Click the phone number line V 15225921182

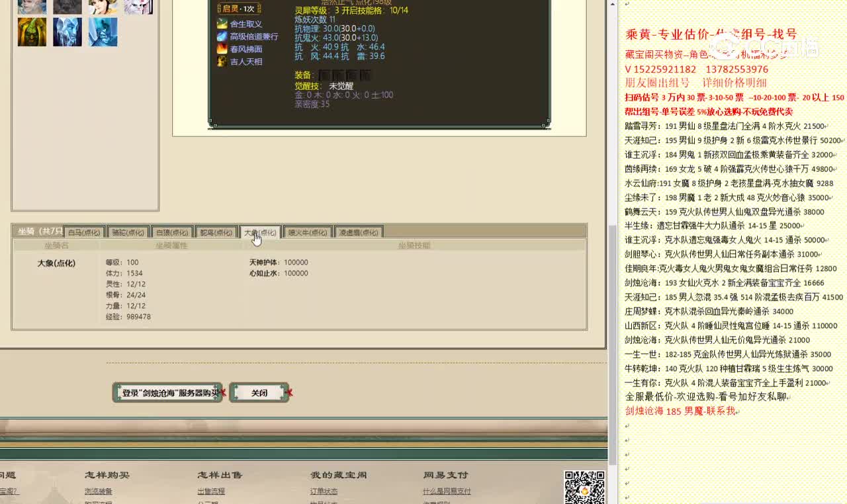[x=697, y=69]
